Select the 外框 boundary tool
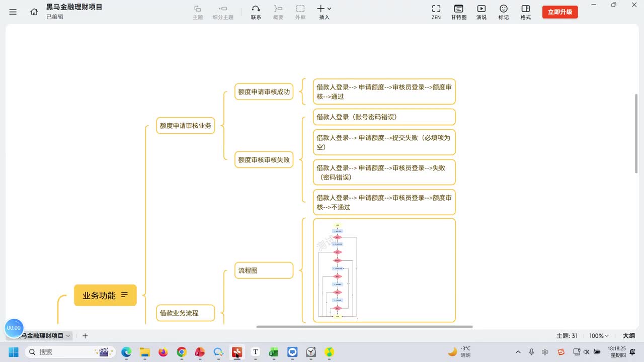 (300, 12)
